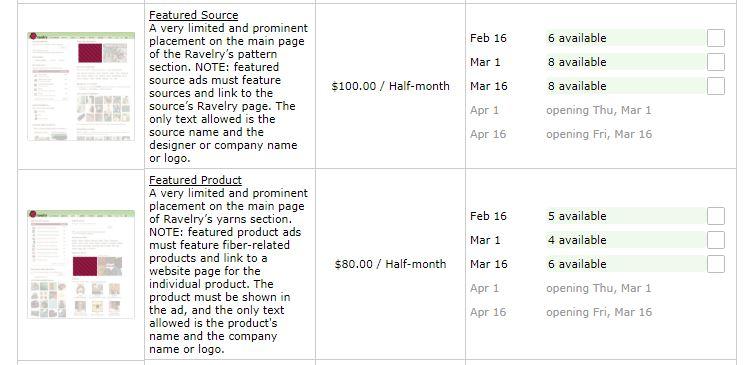This screenshot has width=748, height=365.
Task: Check the Mar 16 Featured Product slot
Action: (x=716, y=264)
